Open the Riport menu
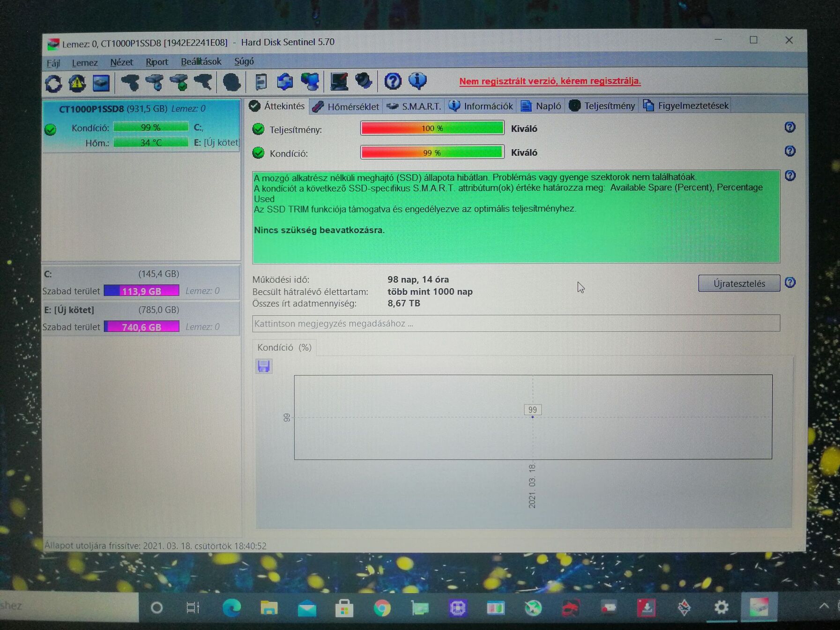Image resolution: width=840 pixels, height=630 pixels. pyautogui.click(x=157, y=62)
